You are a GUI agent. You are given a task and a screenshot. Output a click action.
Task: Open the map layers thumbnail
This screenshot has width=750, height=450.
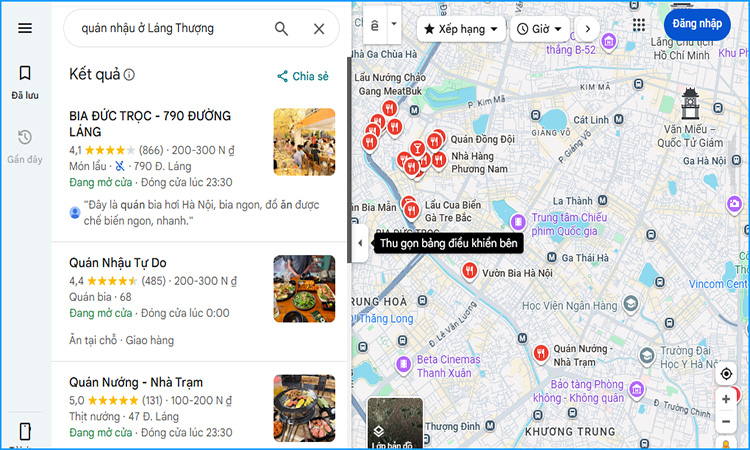point(395,424)
